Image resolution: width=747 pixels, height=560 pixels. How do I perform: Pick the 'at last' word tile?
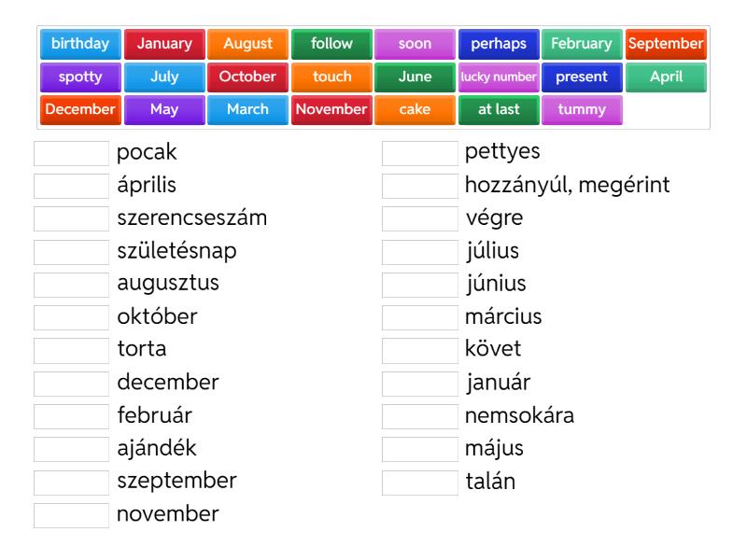pyautogui.click(x=499, y=109)
